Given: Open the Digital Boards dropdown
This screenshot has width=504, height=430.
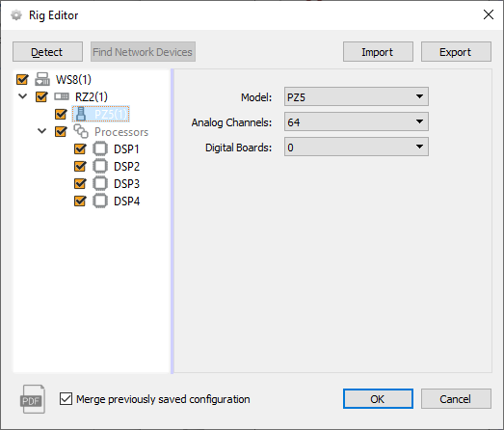Looking at the screenshot, I should click(x=357, y=147).
